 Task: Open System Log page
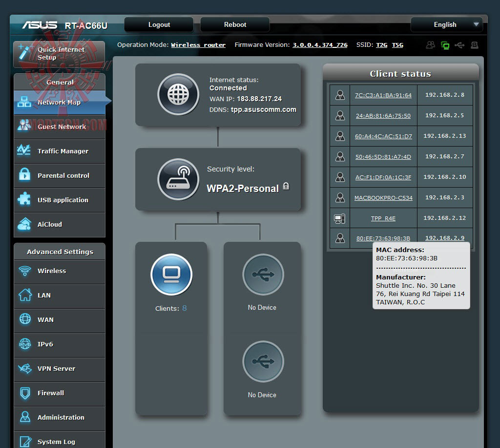coord(59,440)
